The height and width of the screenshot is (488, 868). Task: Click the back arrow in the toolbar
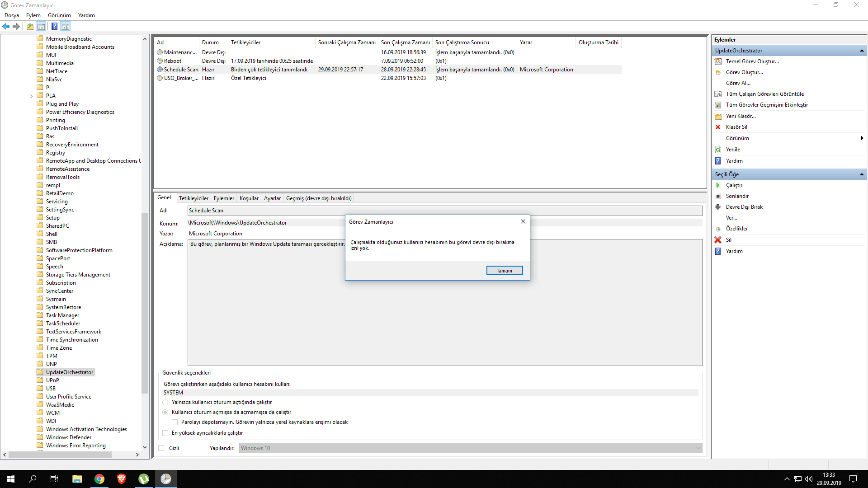coord(6,26)
